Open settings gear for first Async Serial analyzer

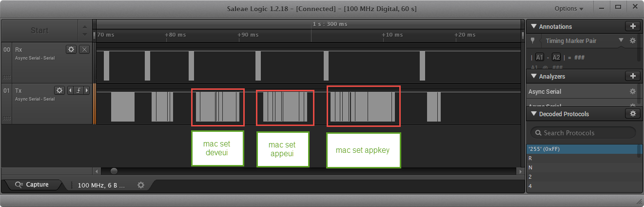pyautogui.click(x=633, y=91)
